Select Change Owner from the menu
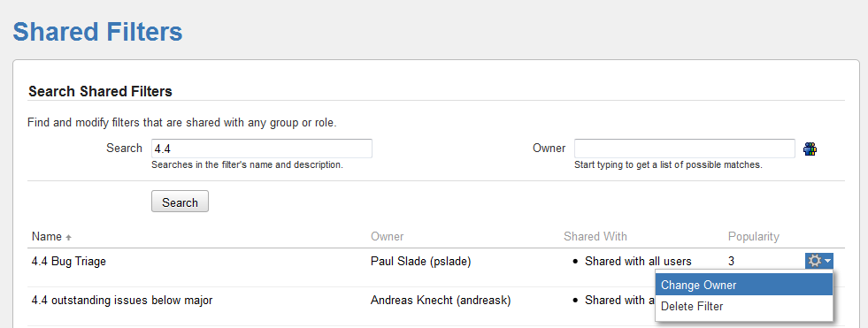 [x=743, y=286]
